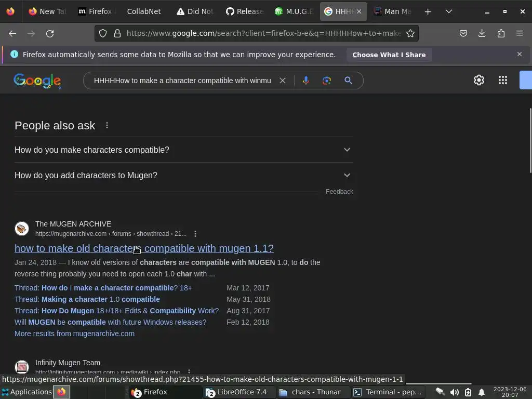
Task: Switch to the Terminal window in taskbar
Action: click(x=388, y=392)
